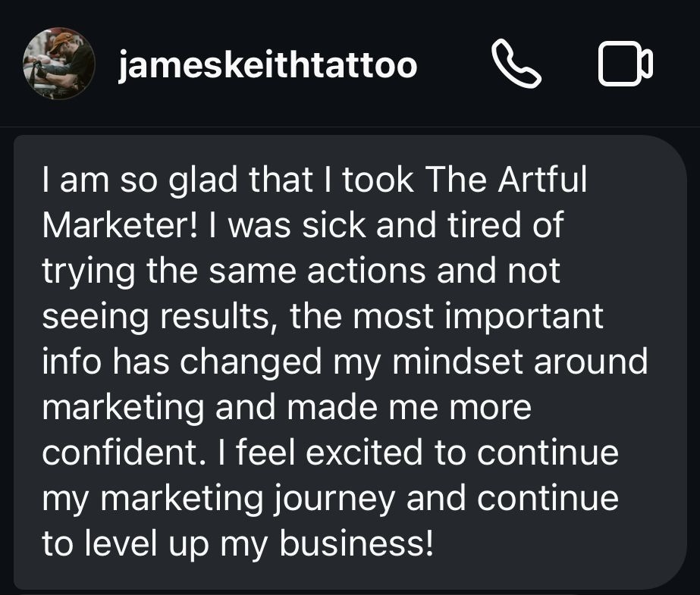The height and width of the screenshot is (595, 700).
Task: Click the words "The Artful" in message
Action: pyautogui.click(x=507, y=180)
